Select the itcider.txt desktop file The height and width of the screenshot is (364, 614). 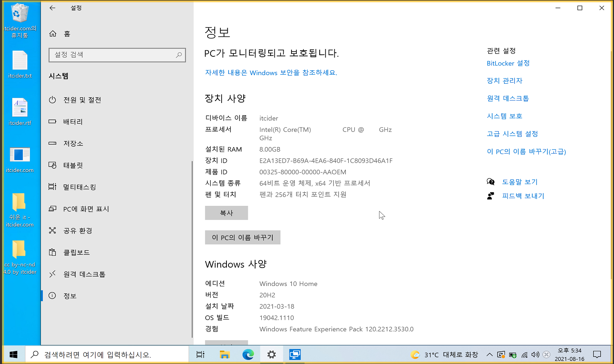pos(20,65)
